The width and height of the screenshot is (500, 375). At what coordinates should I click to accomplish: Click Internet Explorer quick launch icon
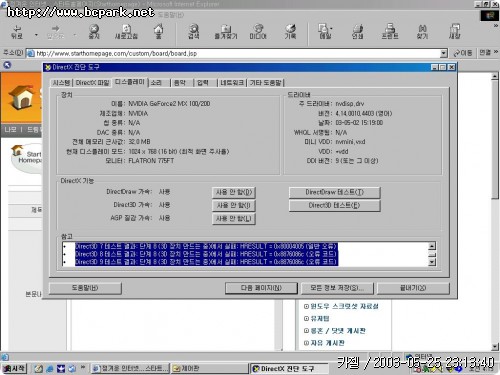pyautogui.click(x=50, y=368)
